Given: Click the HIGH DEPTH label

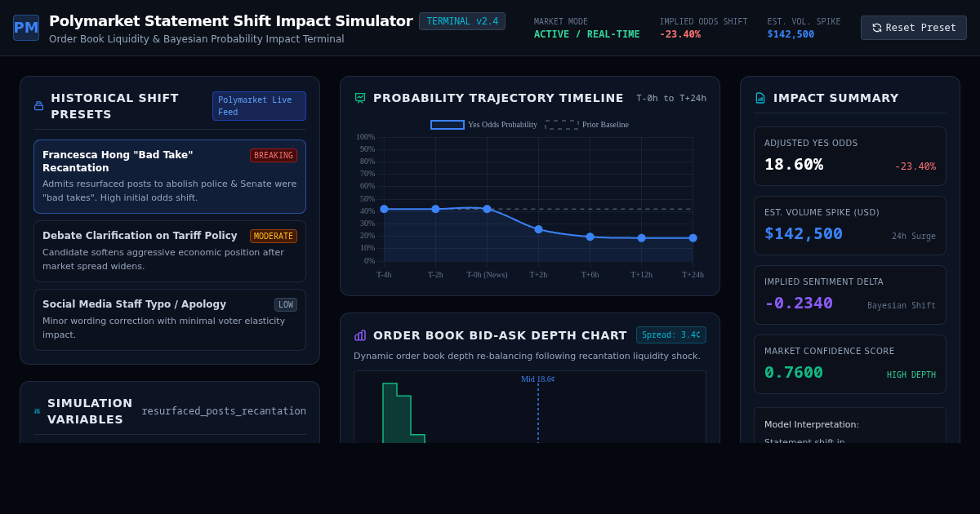Looking at the screenshot, I should pos(911,375).
